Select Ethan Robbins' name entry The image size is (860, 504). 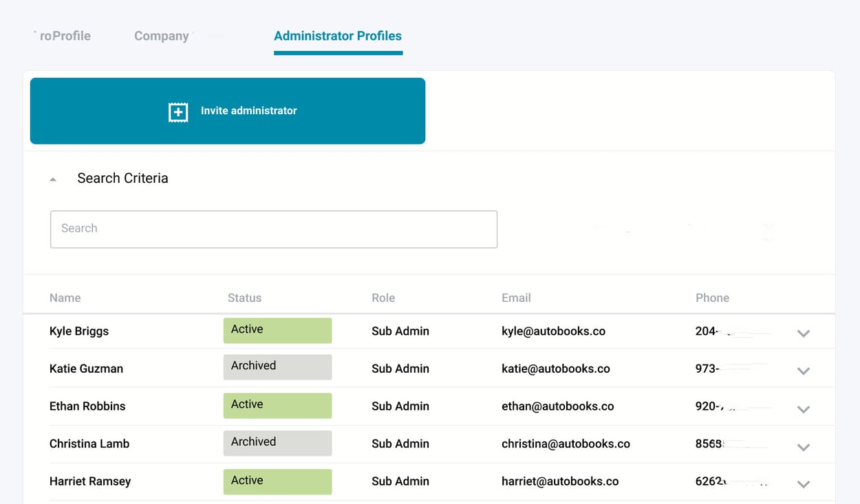(87, 406)
